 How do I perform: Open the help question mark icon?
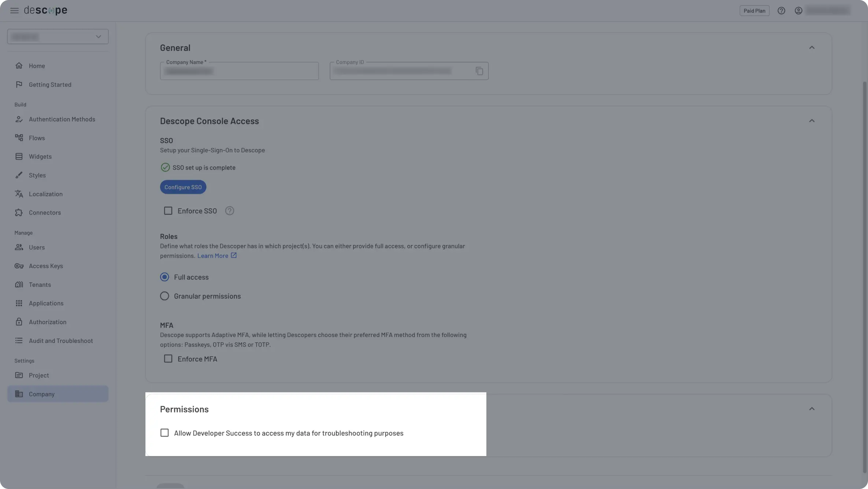coord(781,11)
